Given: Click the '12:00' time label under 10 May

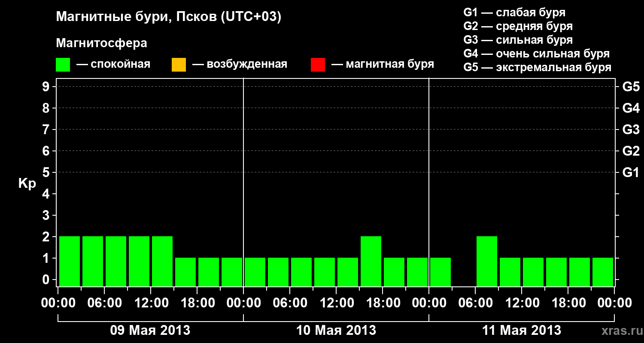Looking at the screenshot, I should [336, 303].
